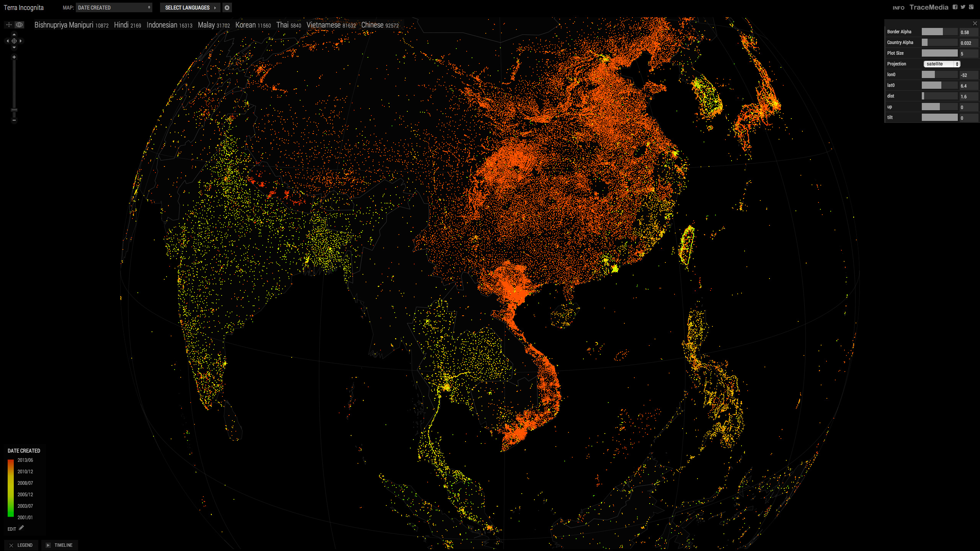The width and height of the screenshot is (980, 551).
Task: Click the DATE CREATED legend heading
Action: point(24,451)
